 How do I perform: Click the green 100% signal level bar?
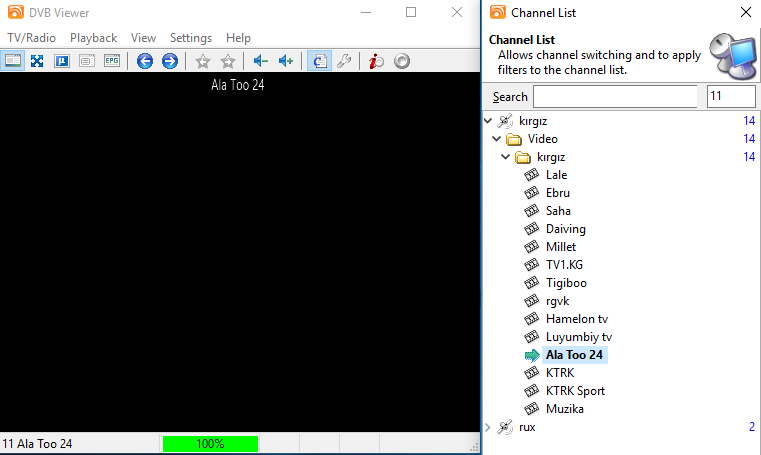tap(210, 443)
